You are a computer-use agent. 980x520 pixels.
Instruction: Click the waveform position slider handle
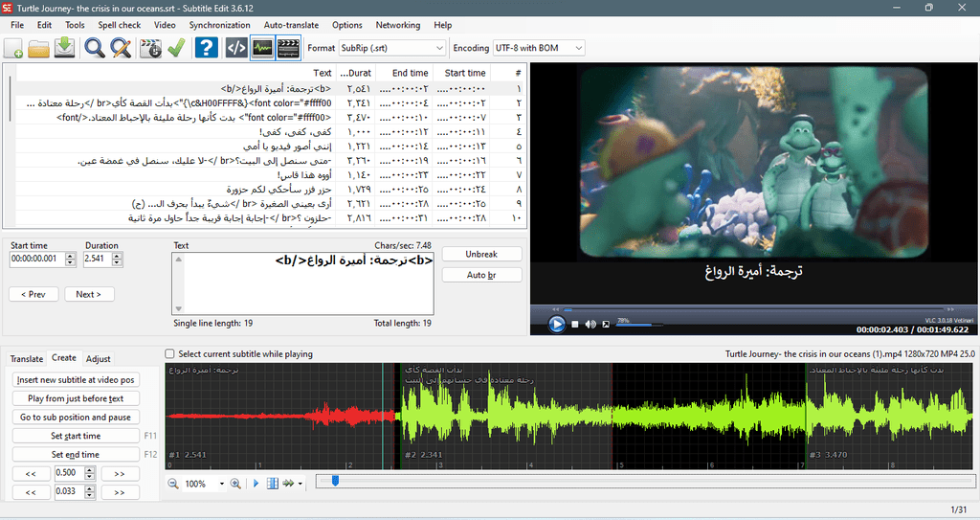[335, 481]
